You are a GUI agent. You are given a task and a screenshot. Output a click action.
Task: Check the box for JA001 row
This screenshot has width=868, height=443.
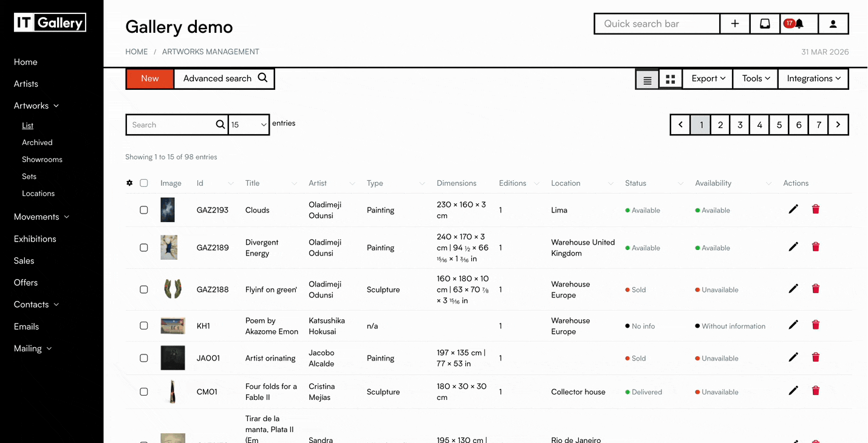[x=144, y=358]
